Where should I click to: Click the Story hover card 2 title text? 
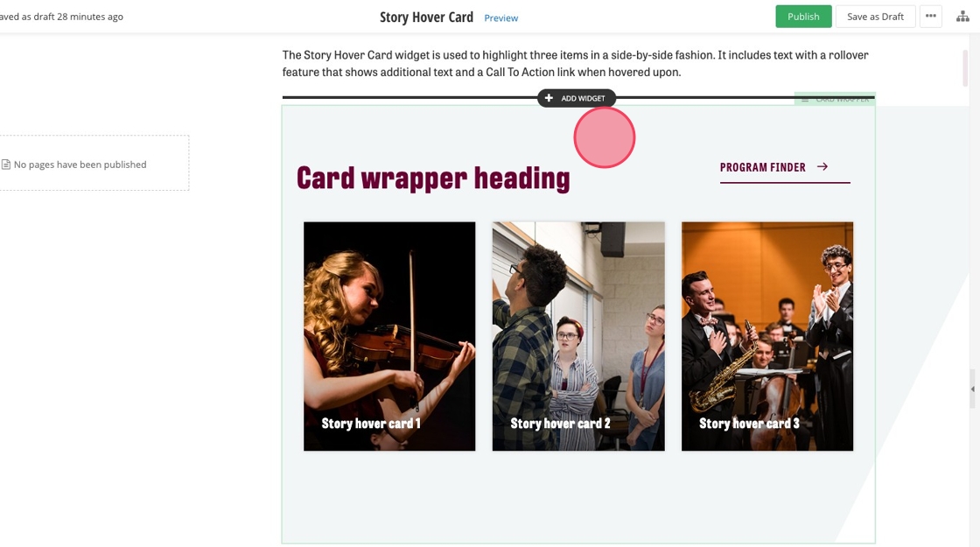tap(560, 424)
